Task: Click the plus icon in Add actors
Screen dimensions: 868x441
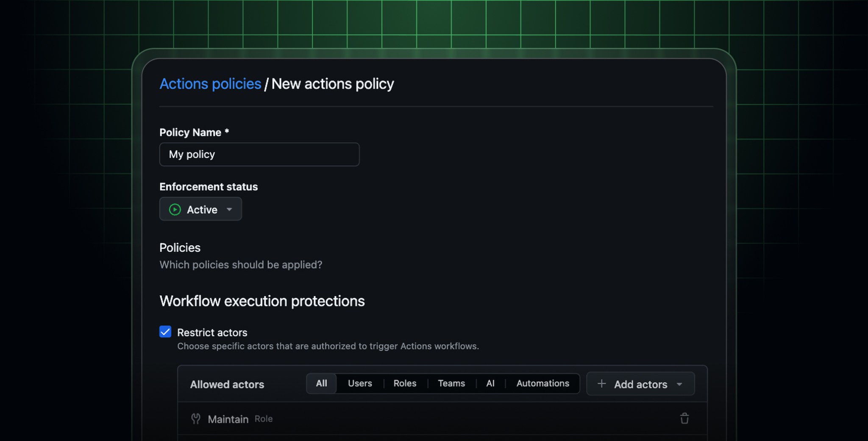Action: [x=601, y=384]
